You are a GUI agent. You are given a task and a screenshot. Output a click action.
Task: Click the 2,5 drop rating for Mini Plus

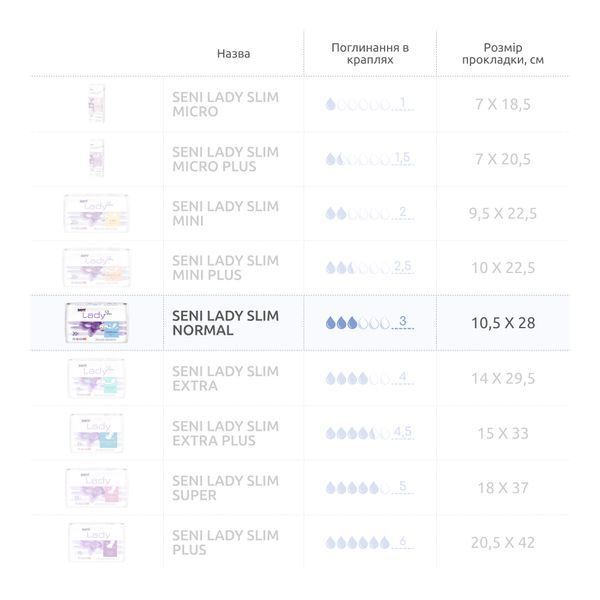[x=370, y=267]
